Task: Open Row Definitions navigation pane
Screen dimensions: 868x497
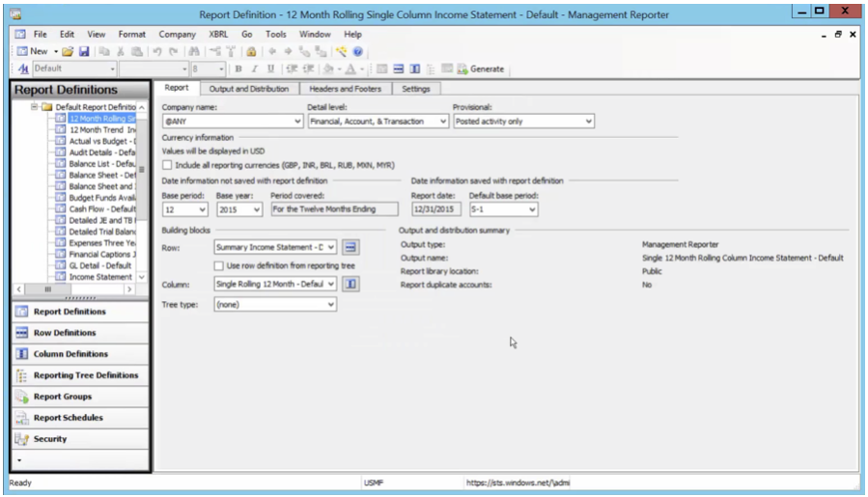Action: click(x=80, y=333)
